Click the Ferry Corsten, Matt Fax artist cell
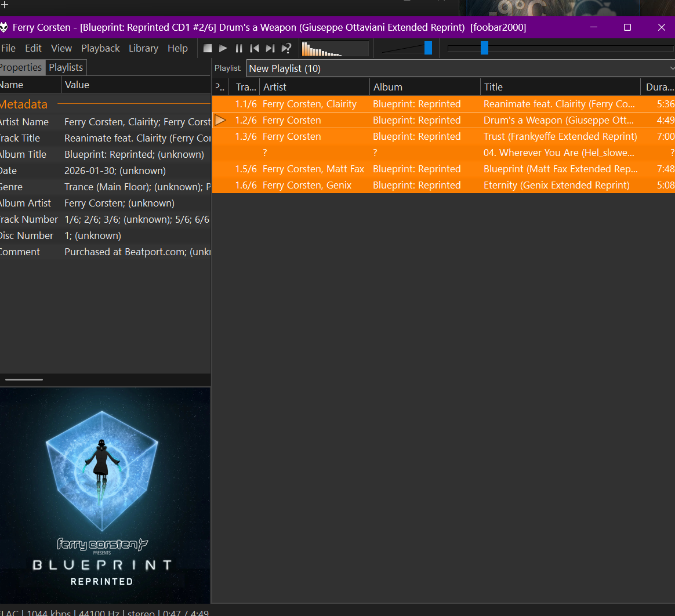This screenshot has height=616, width=675. 313,169
